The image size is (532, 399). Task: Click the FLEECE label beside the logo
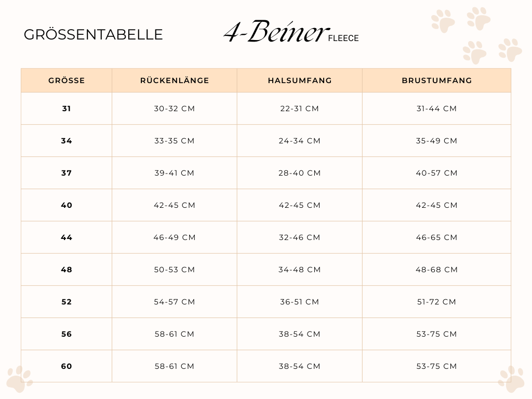click(x=343, y=38)
